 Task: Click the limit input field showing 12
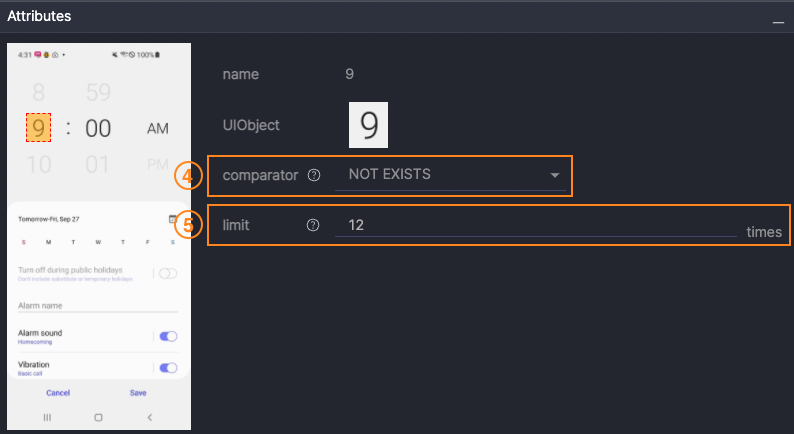click(535, 226)
